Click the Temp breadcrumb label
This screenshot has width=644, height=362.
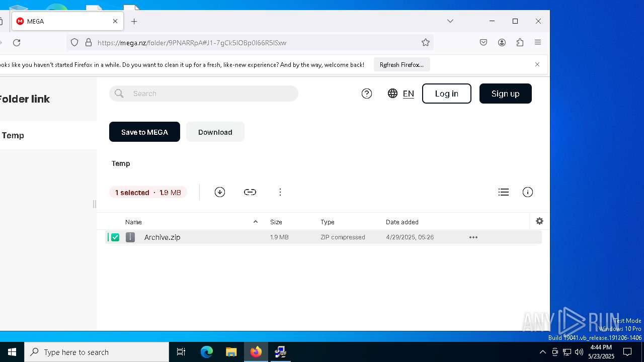pos(121,163)
